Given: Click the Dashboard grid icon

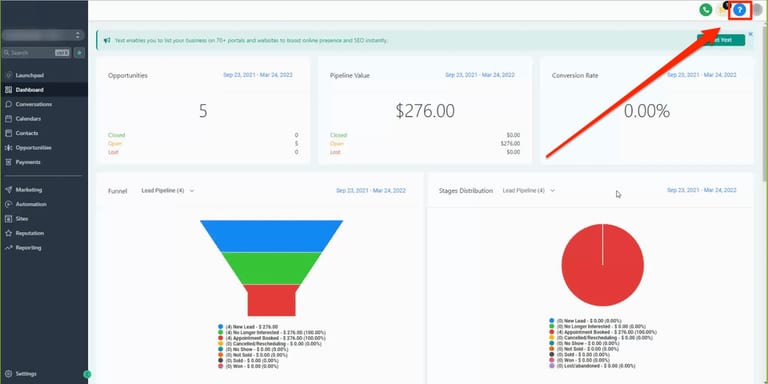Looking at the screenshot, I should tap(8, 90).
